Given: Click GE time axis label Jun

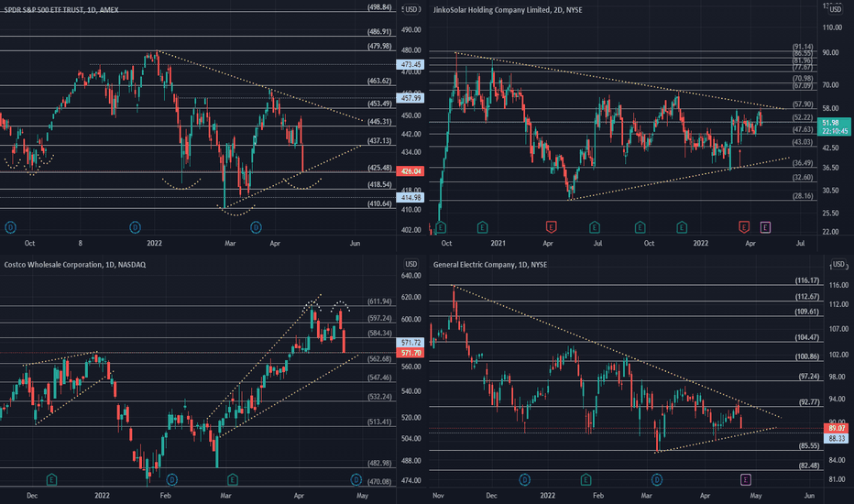Looking at the screenshot, I should point(809,495).
